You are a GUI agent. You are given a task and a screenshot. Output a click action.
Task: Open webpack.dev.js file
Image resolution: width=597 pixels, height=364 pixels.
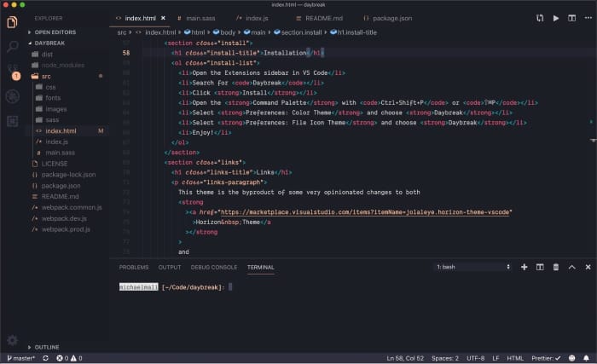[x=64, y=218]
